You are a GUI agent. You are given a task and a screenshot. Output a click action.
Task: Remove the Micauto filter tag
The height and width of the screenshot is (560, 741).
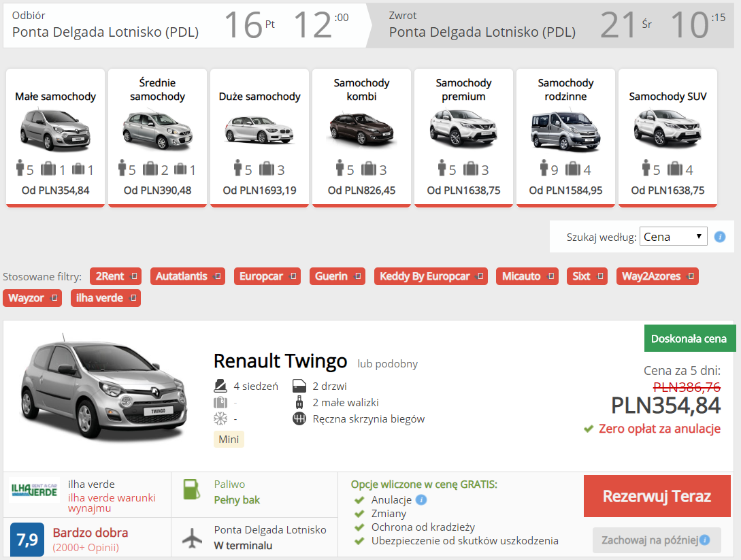click(x=551, y=276)
